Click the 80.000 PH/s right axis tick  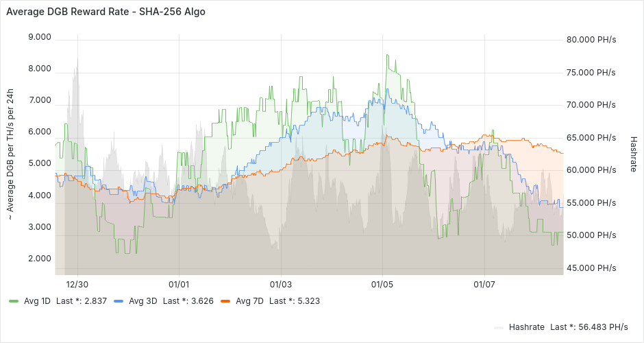point(591,40)
